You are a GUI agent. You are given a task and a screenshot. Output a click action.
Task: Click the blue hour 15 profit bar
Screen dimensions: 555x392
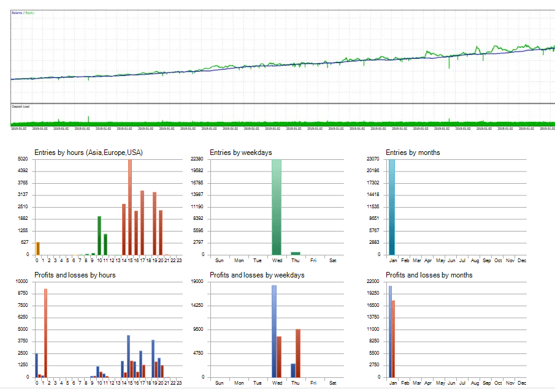(128, 356)
